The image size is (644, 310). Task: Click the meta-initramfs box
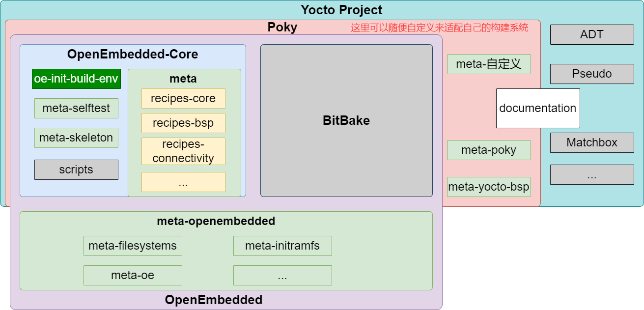pyautogui.click(x=282, y=246)
